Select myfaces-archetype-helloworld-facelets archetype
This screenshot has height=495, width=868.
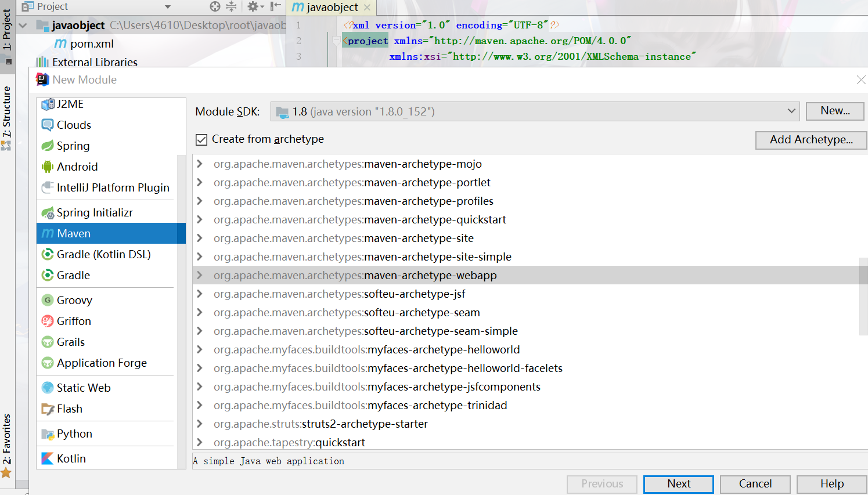pyautogui.click(x=526, y=368)
